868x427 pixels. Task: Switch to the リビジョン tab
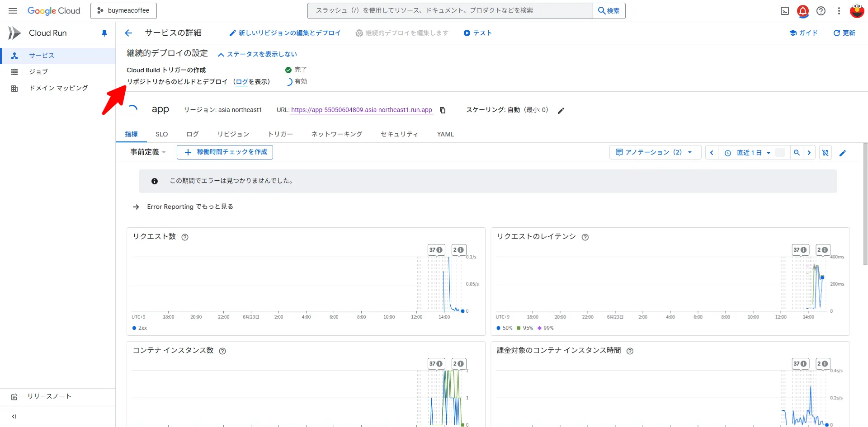233,134
